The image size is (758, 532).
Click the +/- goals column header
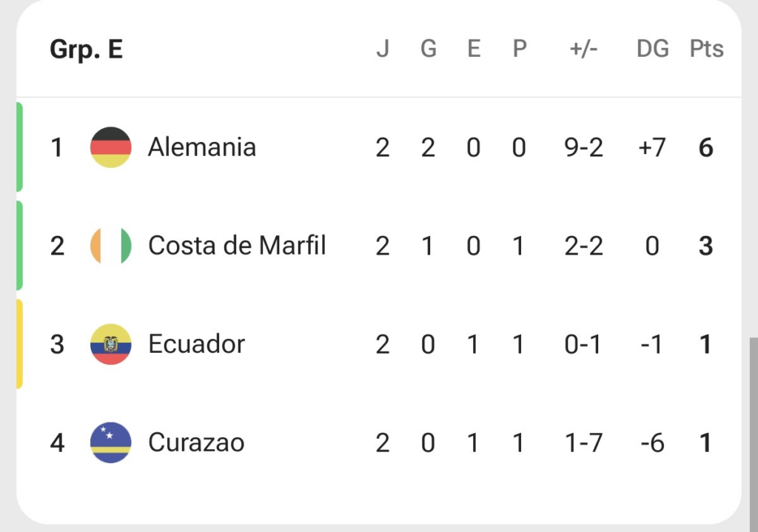tap(583, 49)
